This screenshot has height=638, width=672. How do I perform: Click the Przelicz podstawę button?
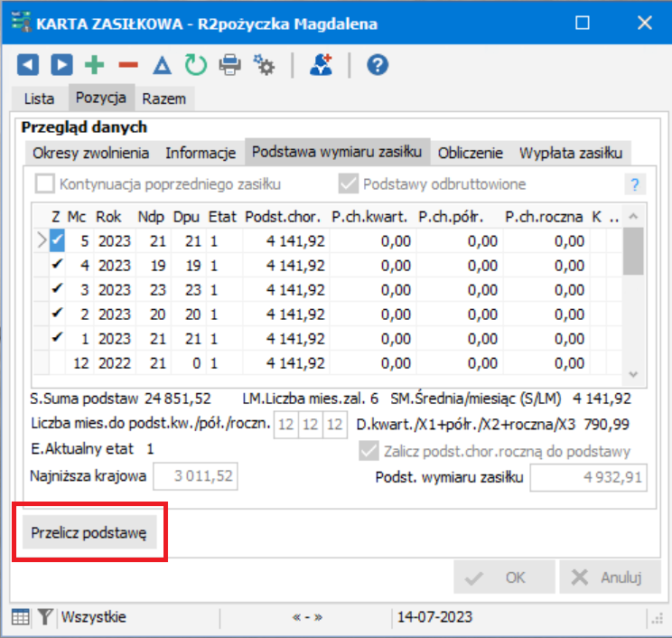click(x=89, y=532)
